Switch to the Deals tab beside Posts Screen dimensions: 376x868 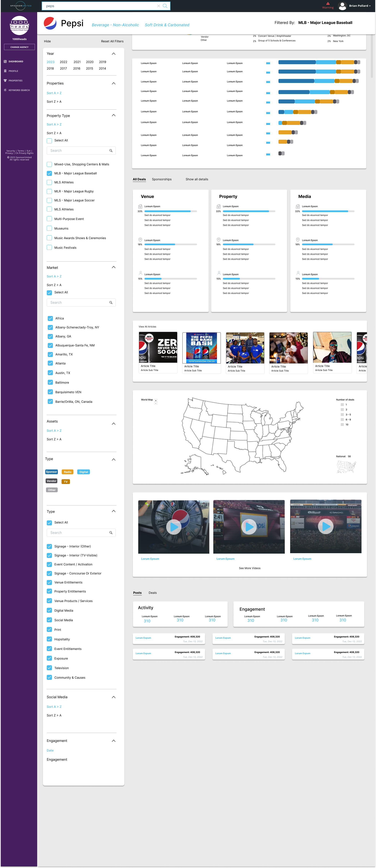coord(153,593)
